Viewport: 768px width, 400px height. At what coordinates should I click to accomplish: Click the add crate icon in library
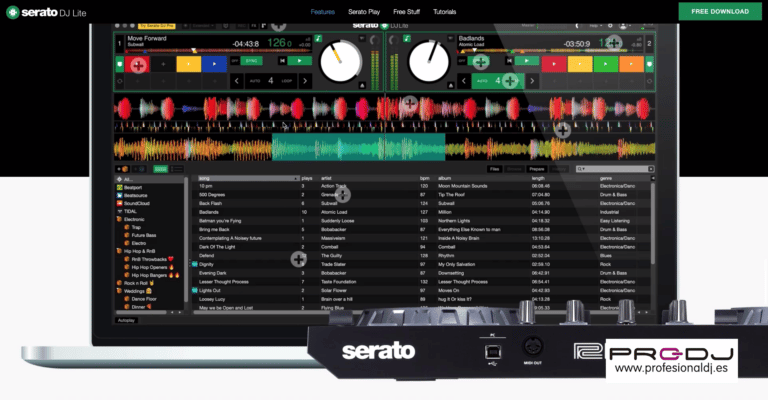point(122,169)
